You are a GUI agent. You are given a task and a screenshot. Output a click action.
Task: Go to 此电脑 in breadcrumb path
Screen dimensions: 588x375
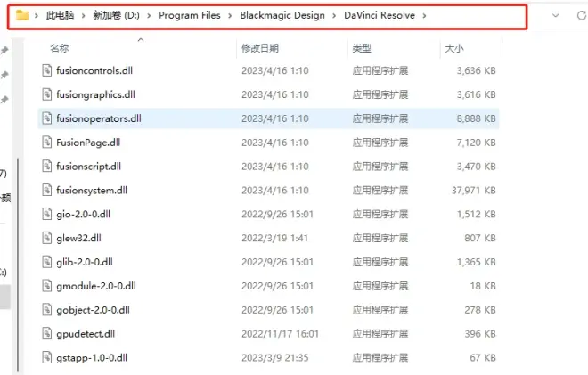[x=60, y=15]
